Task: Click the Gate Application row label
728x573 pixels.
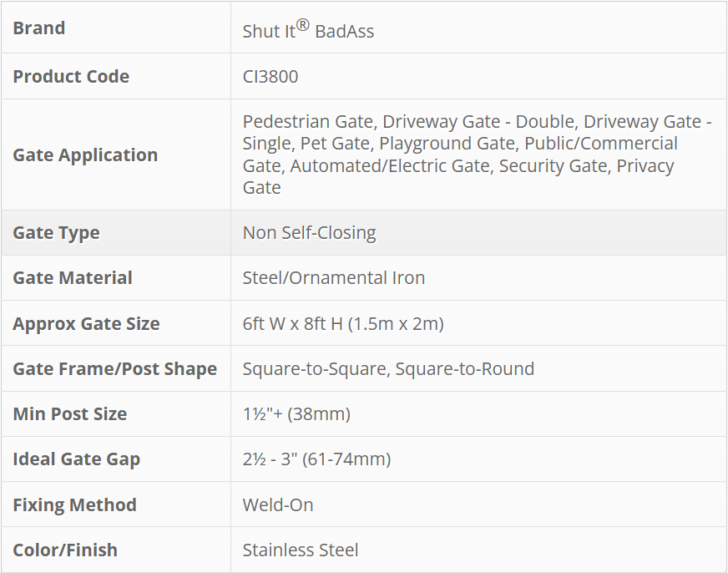Action: pos(85,155)
